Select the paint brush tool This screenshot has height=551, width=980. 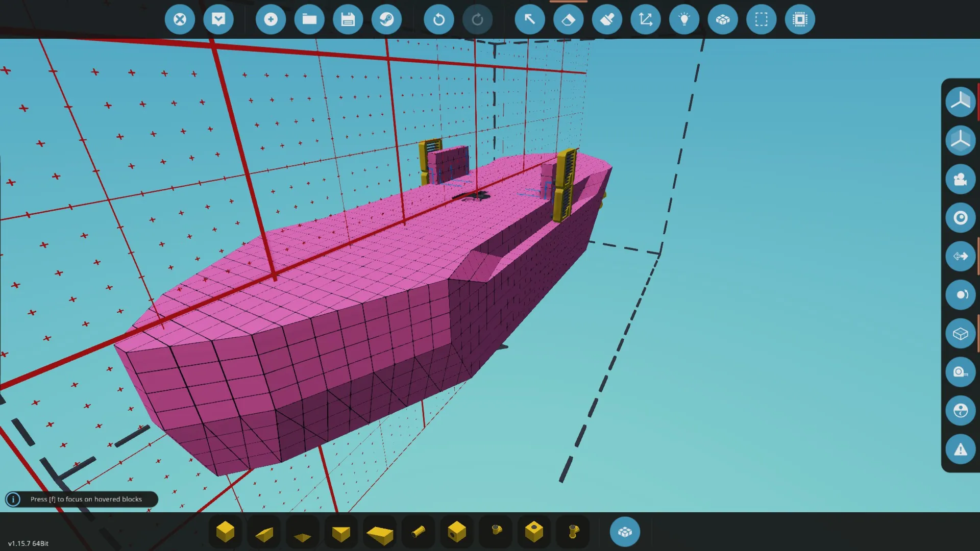pyautogui.click(x=607, y=19)
